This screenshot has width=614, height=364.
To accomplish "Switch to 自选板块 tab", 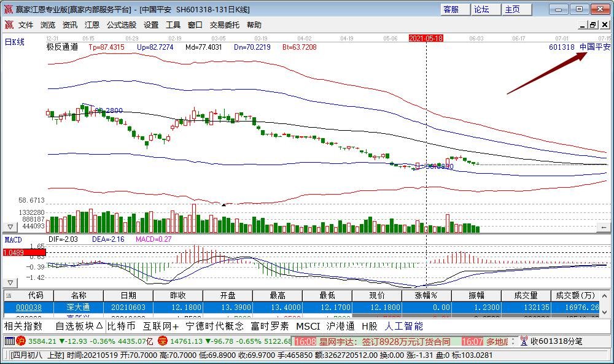I will [79, 326].
